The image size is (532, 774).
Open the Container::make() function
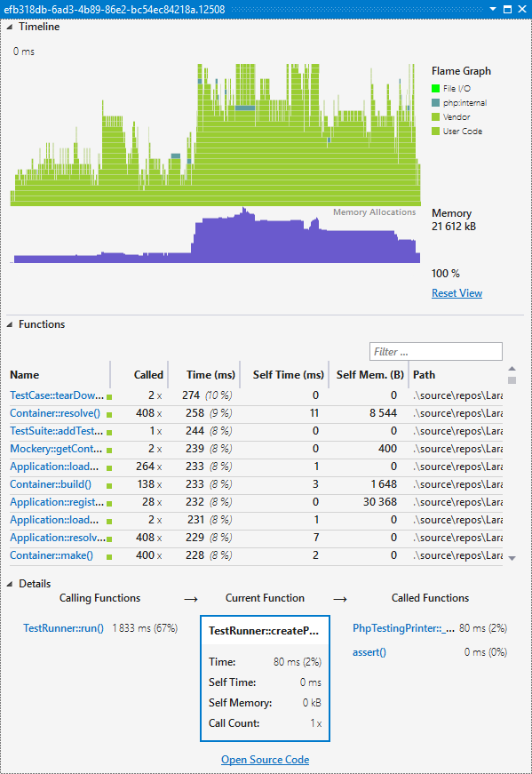click(x=52, y=555)
